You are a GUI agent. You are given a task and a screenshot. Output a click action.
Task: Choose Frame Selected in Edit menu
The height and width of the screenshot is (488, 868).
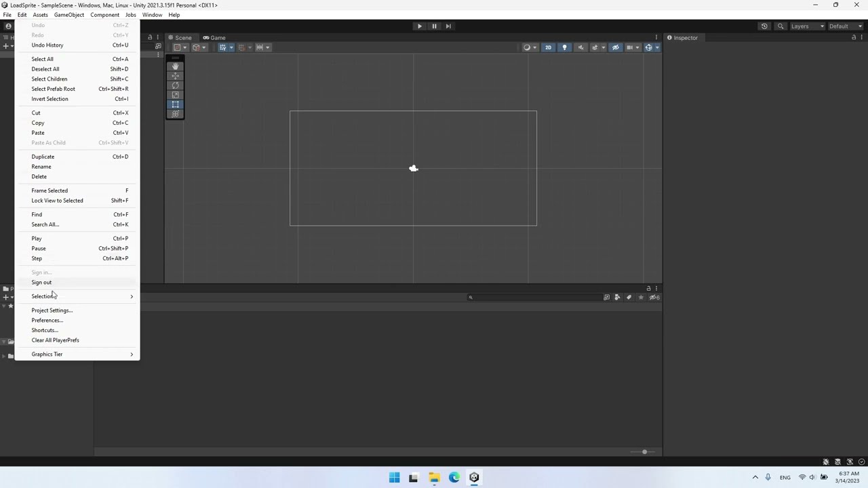[77, 190]
